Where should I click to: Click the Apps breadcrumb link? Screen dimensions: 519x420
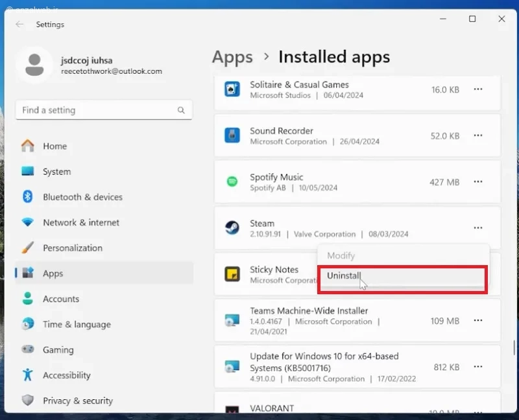tap(232, 57)
